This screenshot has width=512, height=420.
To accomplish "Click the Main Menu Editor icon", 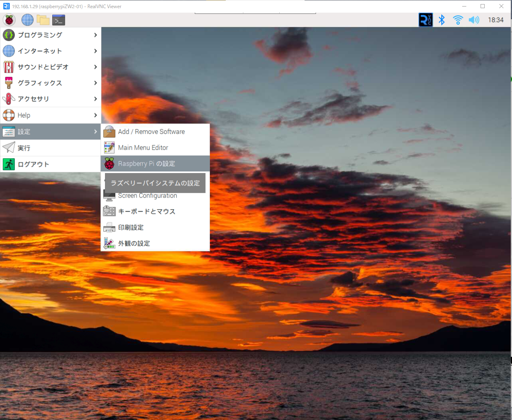I will tap(109, 148).
